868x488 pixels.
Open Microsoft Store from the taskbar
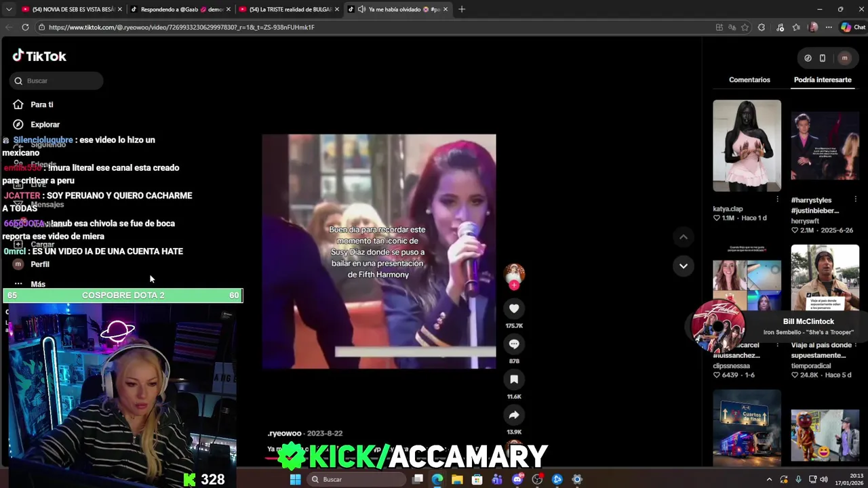(477, 479)
